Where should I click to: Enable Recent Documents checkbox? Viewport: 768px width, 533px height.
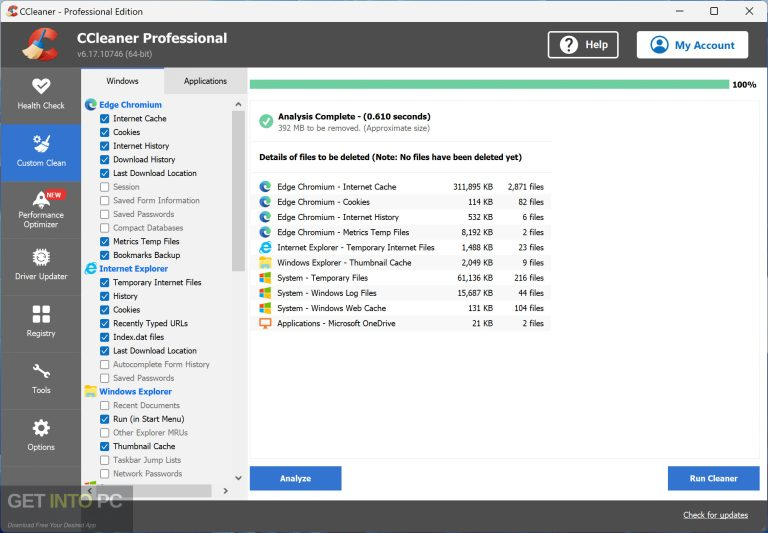point(104,406)
